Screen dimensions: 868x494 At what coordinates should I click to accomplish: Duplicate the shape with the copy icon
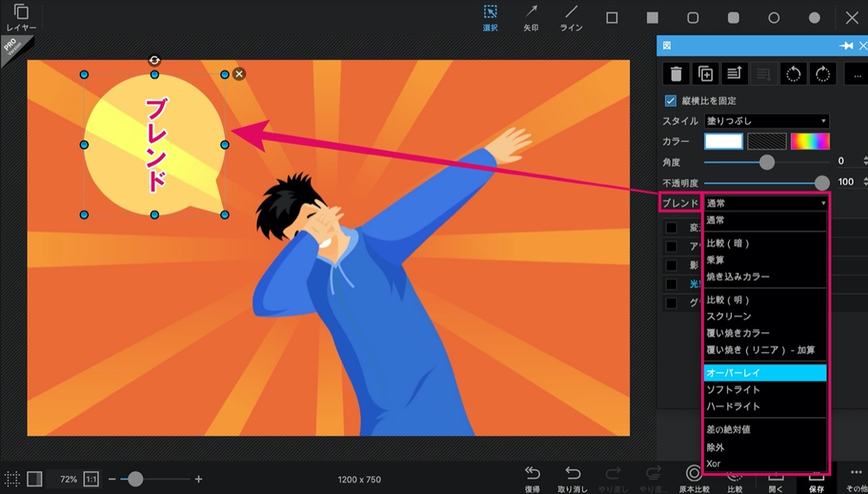click(x=705, y=74)
